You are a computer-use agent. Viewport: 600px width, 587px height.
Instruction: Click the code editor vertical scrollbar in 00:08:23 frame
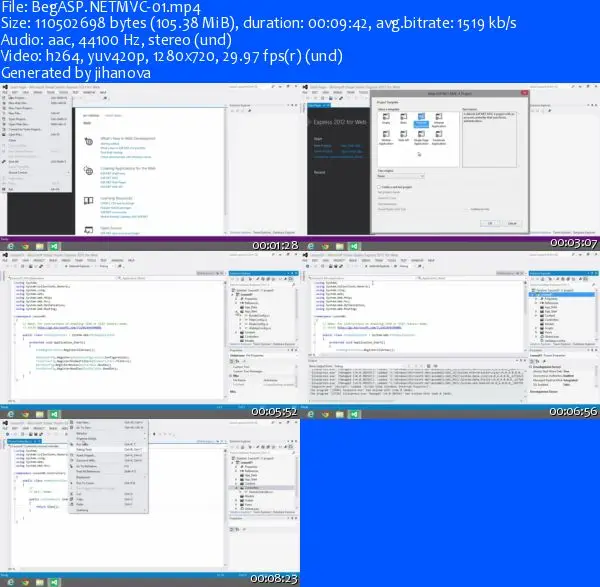point(225,507)
